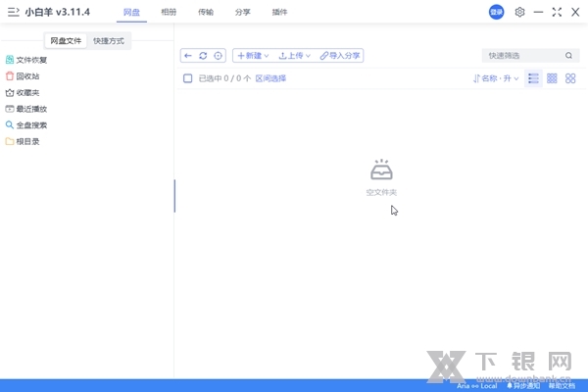
Task: Select 根目录 folder in the sidebar
Action: 23,141
